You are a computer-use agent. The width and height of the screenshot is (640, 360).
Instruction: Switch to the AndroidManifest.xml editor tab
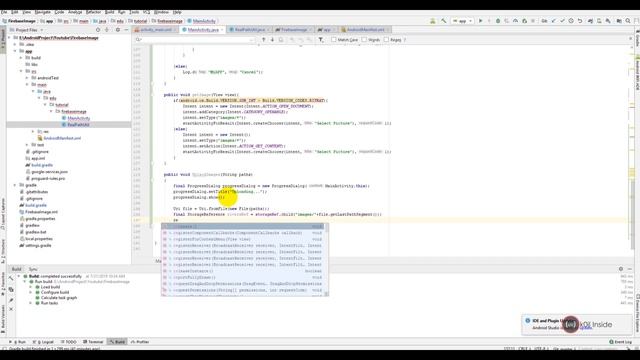point(365,30)
